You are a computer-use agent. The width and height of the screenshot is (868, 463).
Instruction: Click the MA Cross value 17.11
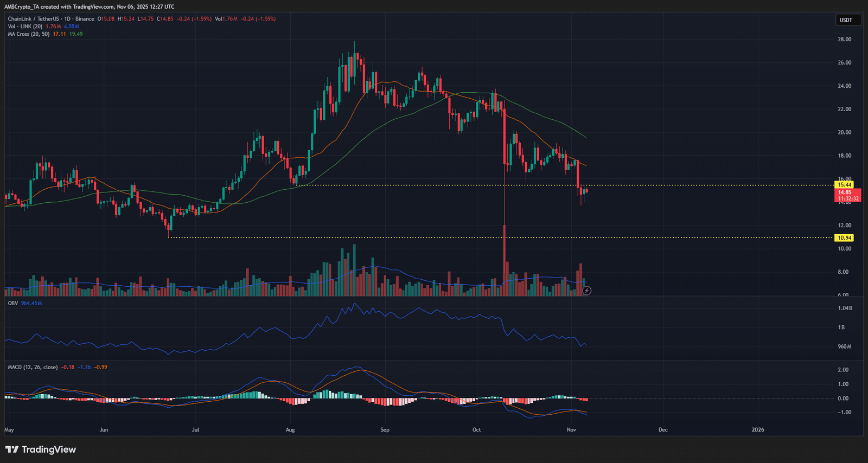[x=59, y=34]
